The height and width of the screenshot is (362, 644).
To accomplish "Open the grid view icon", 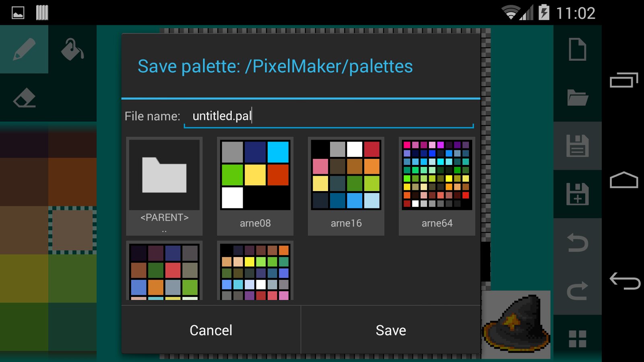I will pyautogui.click(x=577, y=339).
